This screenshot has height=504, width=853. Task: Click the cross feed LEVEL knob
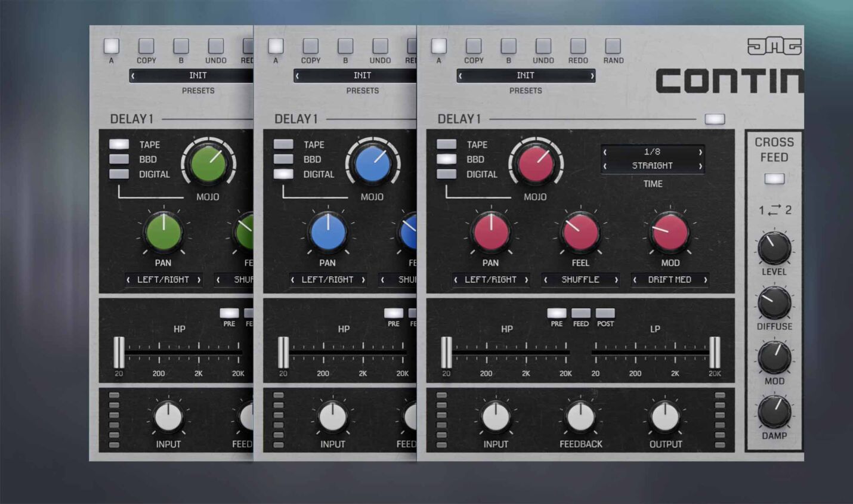pos(774,248)
